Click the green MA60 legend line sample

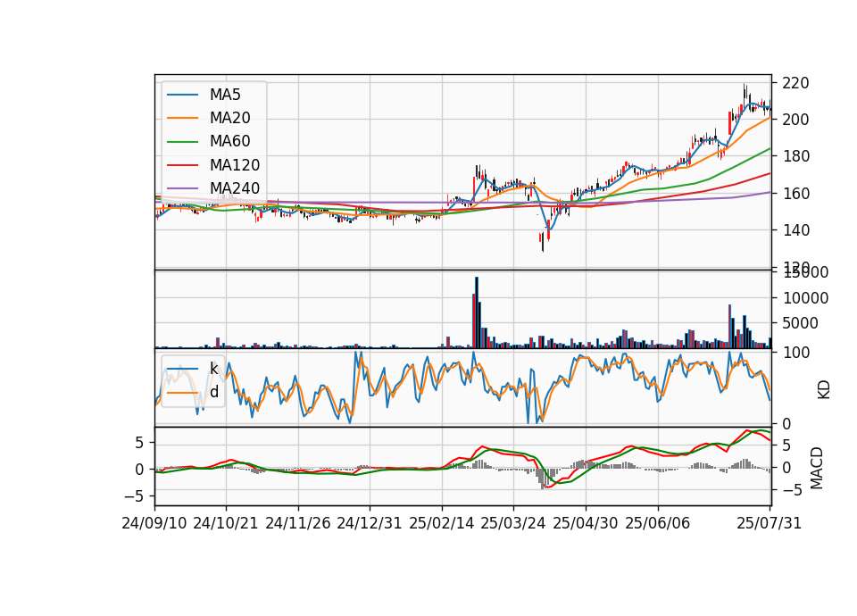182,142
